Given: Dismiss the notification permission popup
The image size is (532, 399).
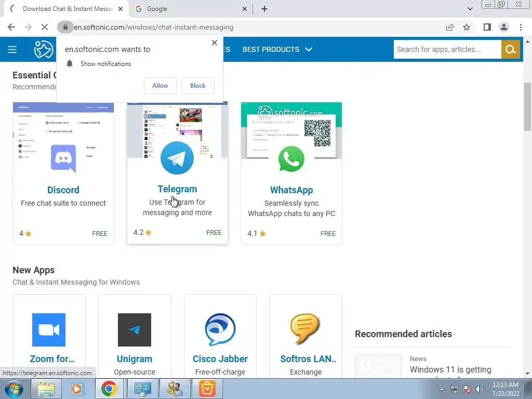Looking at the screenshot, I should pyautogui.click(x=215, y=43).
